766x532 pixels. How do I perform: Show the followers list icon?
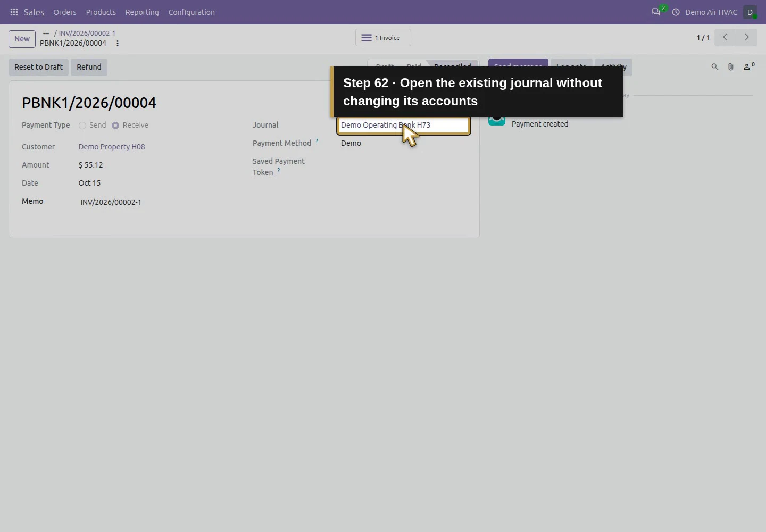point(748,67)
